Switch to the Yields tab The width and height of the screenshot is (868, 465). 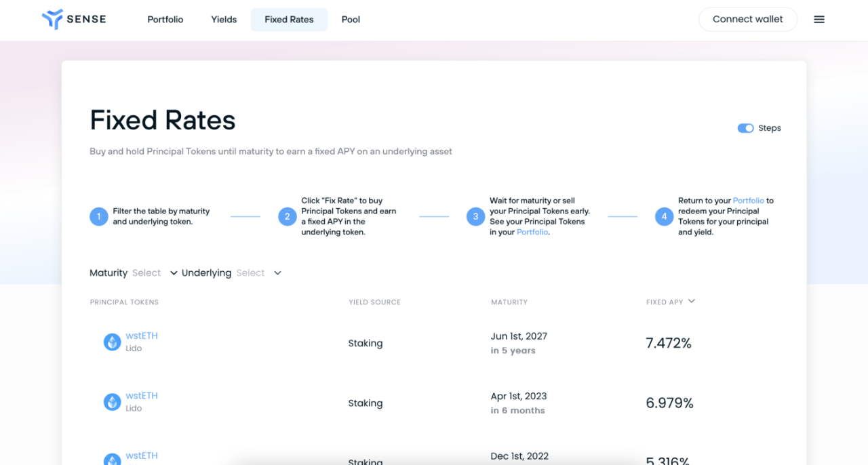click(224, 20)
